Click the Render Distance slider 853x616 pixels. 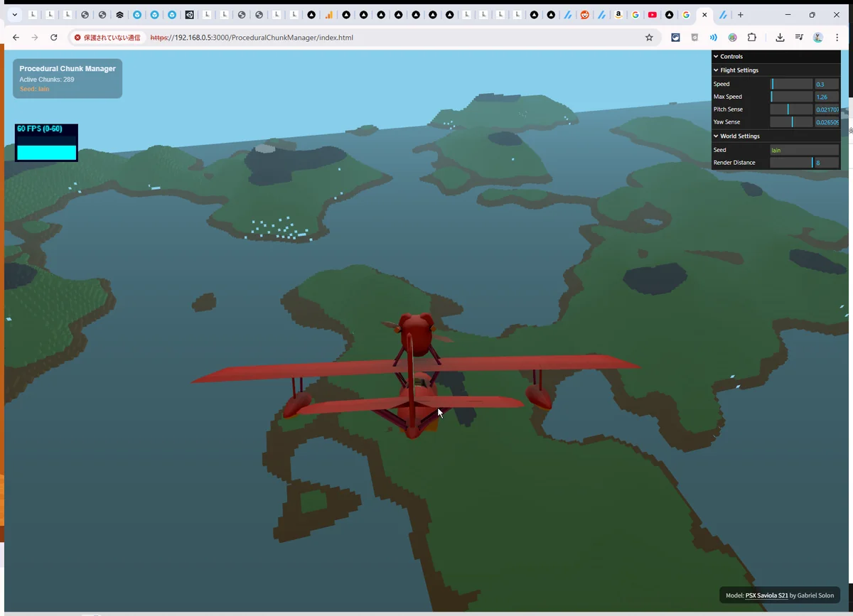click(791, 163)
